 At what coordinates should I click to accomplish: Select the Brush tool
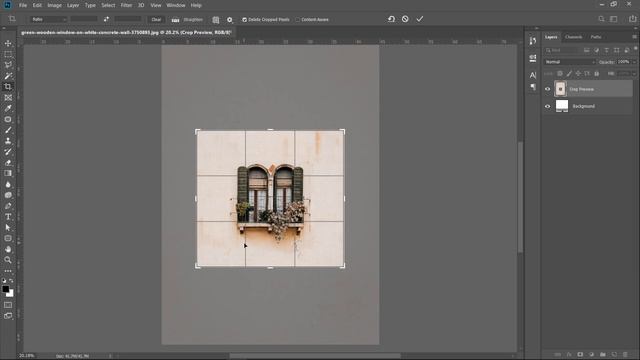click(8, 130)
